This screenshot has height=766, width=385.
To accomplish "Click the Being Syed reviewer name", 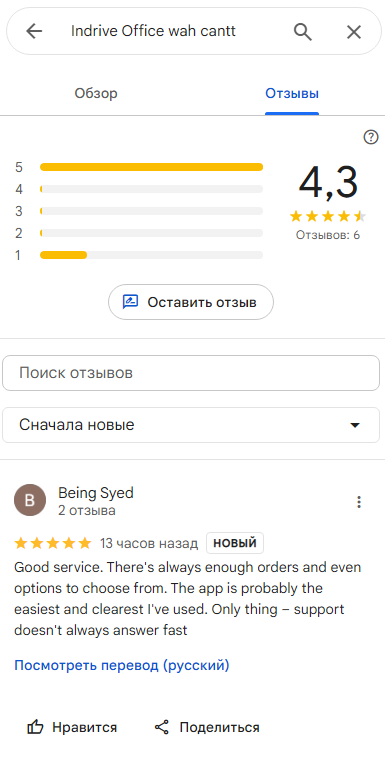I will point(96,493).
